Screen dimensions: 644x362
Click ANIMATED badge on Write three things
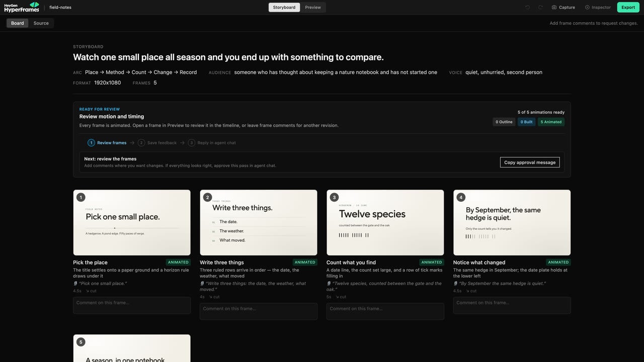click(x=305, y=262)
